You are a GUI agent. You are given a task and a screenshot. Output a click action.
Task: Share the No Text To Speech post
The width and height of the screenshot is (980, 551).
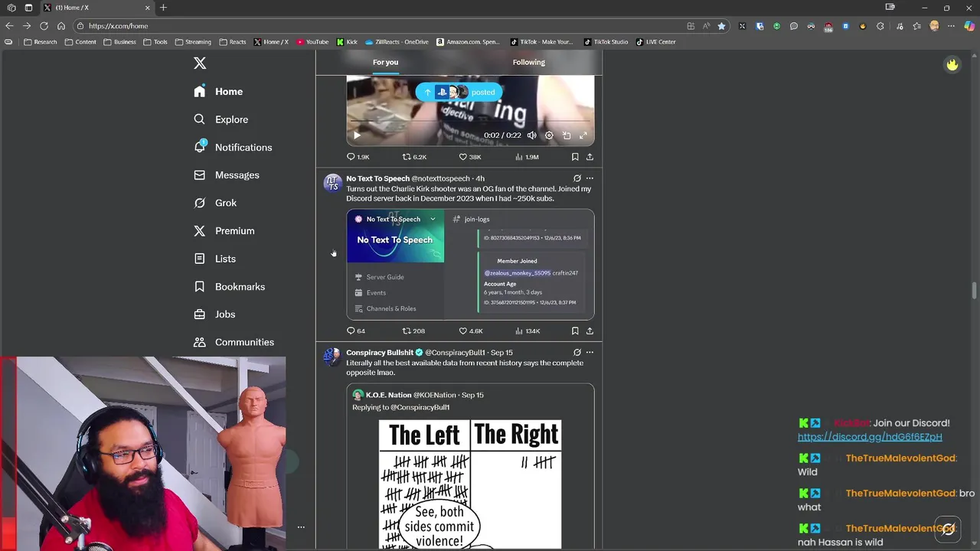click(x=590, y=331)
